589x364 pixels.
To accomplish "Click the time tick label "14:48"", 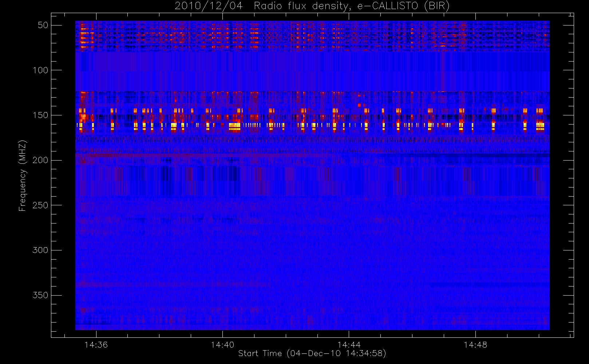I will pyautogui.click(x=475, y=345).
